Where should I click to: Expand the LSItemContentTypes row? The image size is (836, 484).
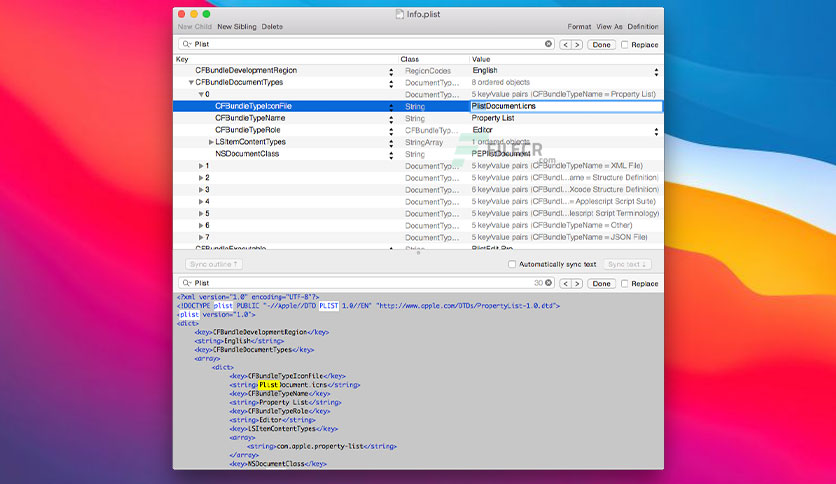coord(211,142)
